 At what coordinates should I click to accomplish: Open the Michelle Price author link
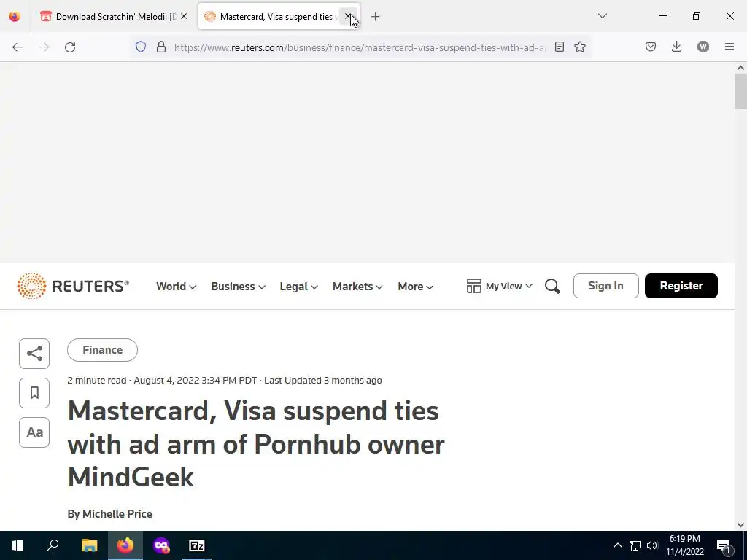coord(117,514)
